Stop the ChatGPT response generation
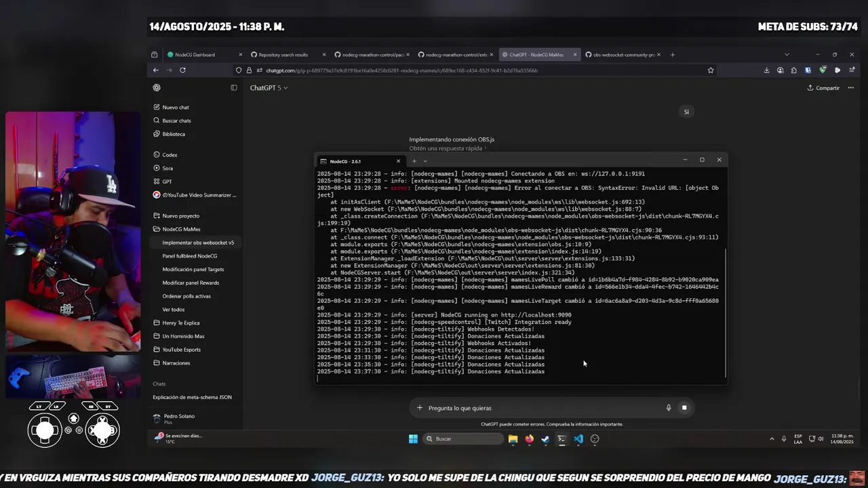This screenshot has height=488, width=868. [x=684, y=407]
